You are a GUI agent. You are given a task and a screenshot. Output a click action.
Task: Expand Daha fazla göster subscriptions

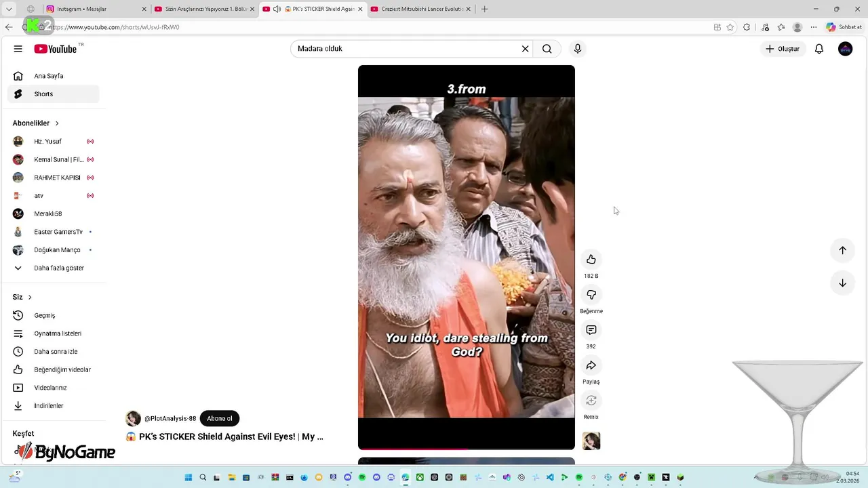53,268
